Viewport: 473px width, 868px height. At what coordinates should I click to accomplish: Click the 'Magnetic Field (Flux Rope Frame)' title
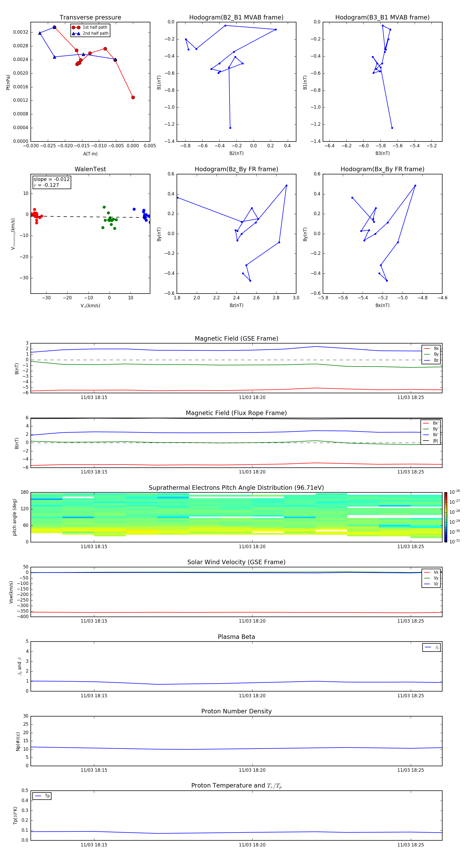236,413
